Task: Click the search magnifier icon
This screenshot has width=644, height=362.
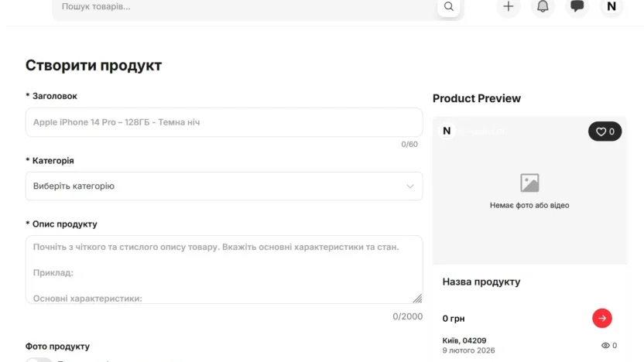Action: click(448, 7)
